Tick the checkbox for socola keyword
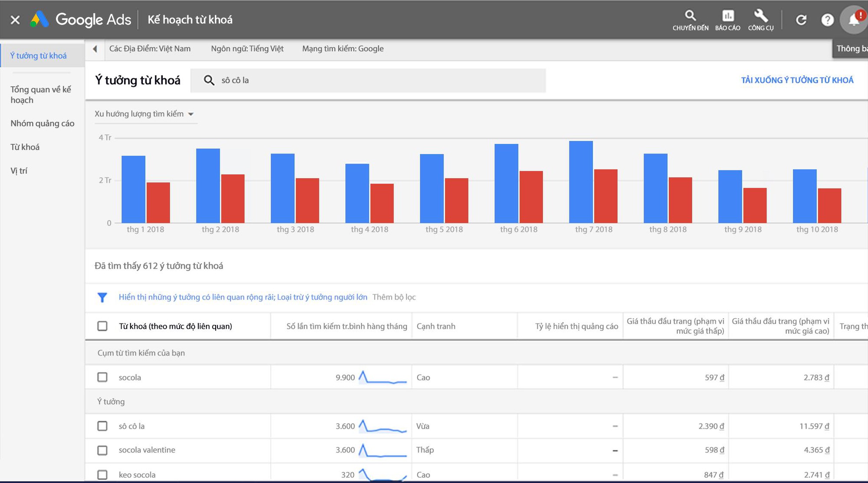The width and height of the screenshot is (868, 483). 102,377
